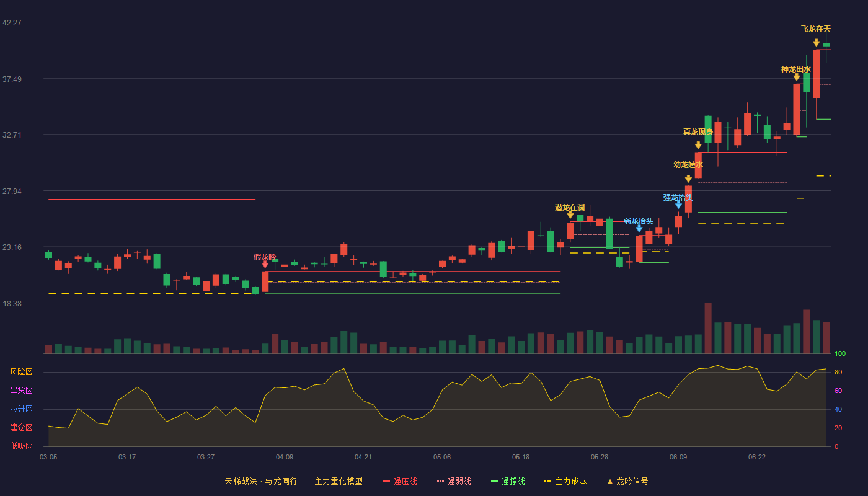Image resolution: width=868 pixels, height=496 pixels.
Task: Click the 80 indicator scale value
Action: (838, 372)
